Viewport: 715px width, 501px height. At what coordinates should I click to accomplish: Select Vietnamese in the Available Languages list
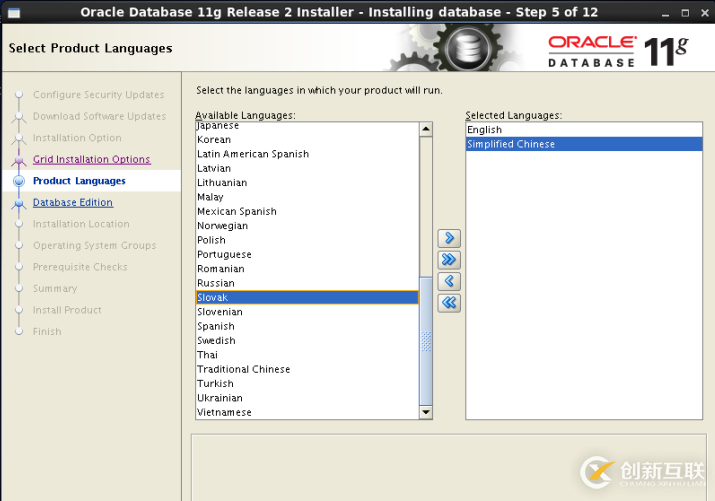pyautogui.click(x=307, y=413)
